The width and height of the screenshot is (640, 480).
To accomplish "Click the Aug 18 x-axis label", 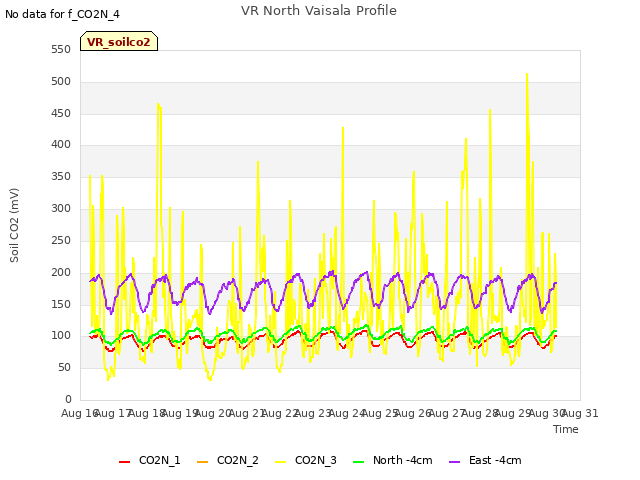I will (147, 413).
